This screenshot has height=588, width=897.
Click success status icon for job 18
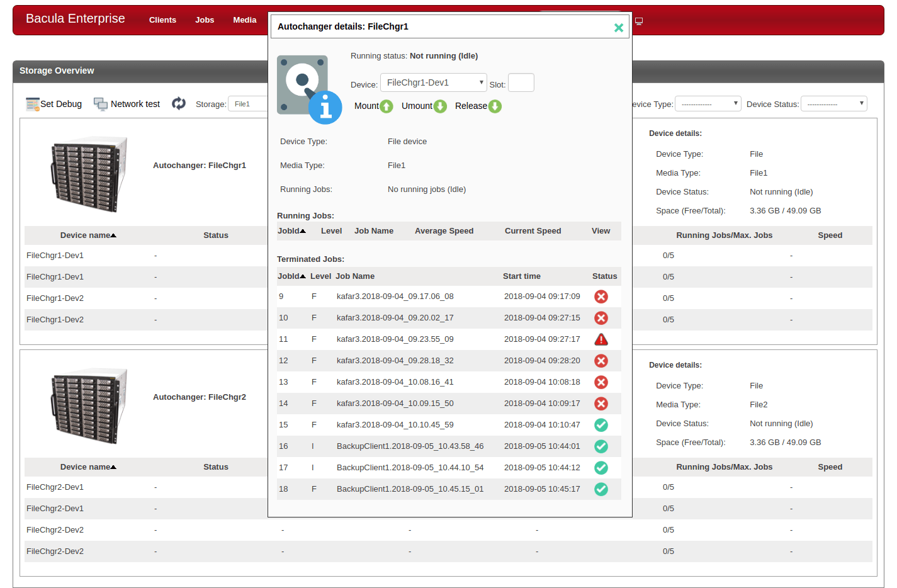pyautogui.click(x=601, y=489)
